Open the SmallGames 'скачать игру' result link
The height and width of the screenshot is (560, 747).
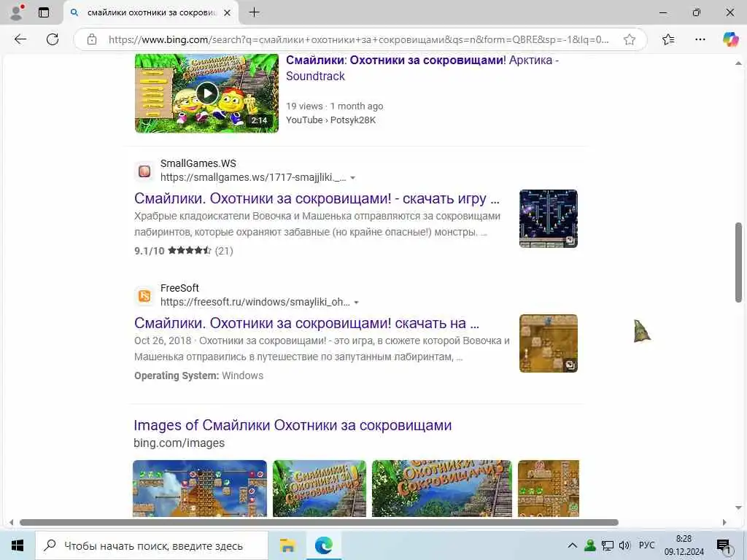[x=317, y=198]
